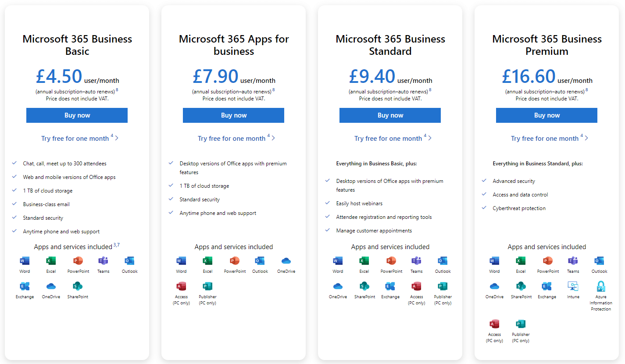Select the Intune icon under Business Premium
625x364 pixels.
573,285
